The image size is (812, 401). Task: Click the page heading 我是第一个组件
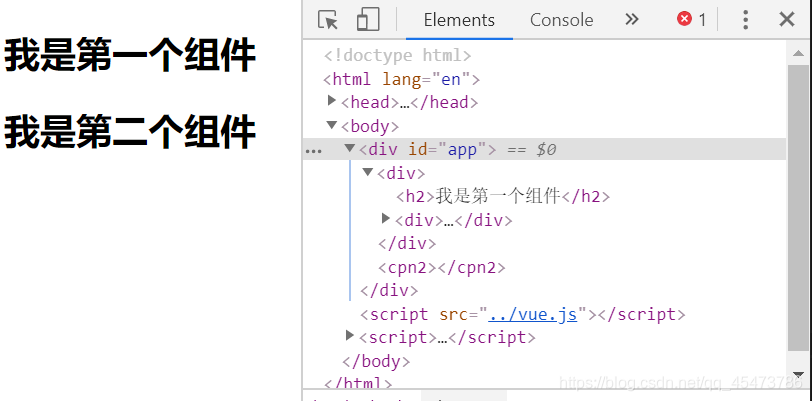(130, 55)
